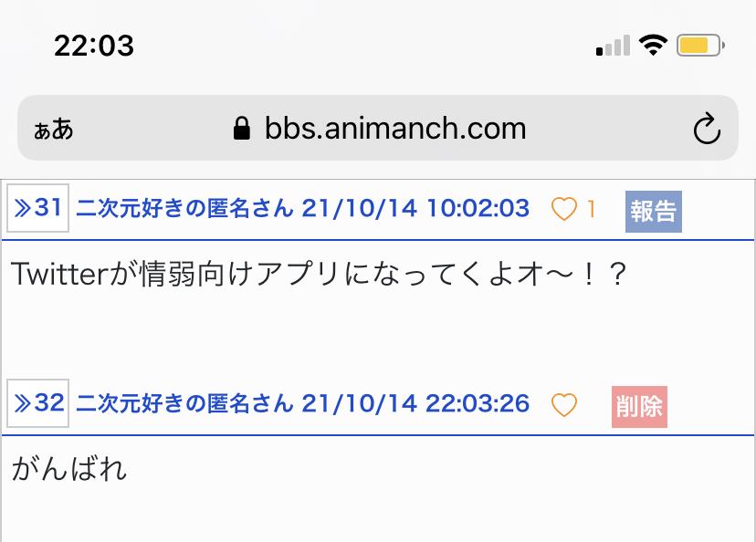Tap the poster name on post 32
This screenshot has width=756, height=542.
[x=184, y=403]
